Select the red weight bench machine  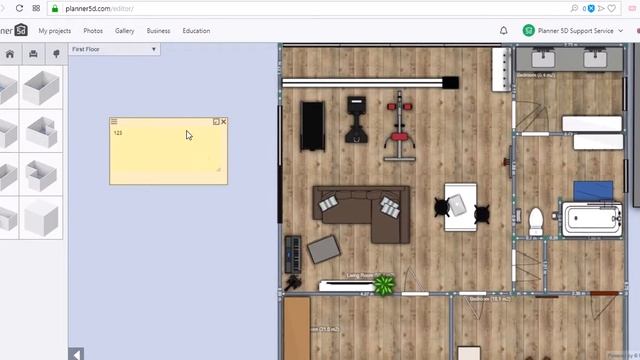tap(400, 127)
